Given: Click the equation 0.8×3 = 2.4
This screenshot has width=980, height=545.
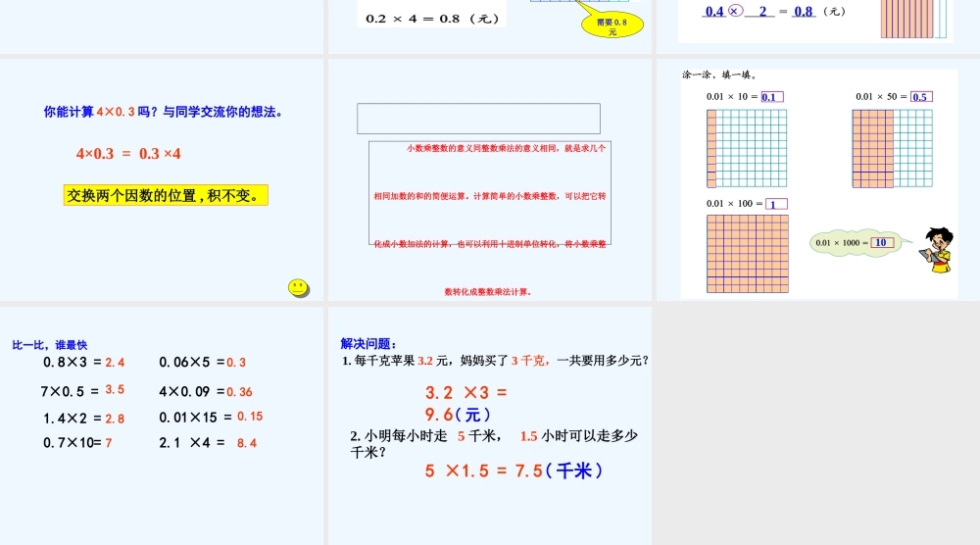Looking at the screenshot, I should [83, 362].
